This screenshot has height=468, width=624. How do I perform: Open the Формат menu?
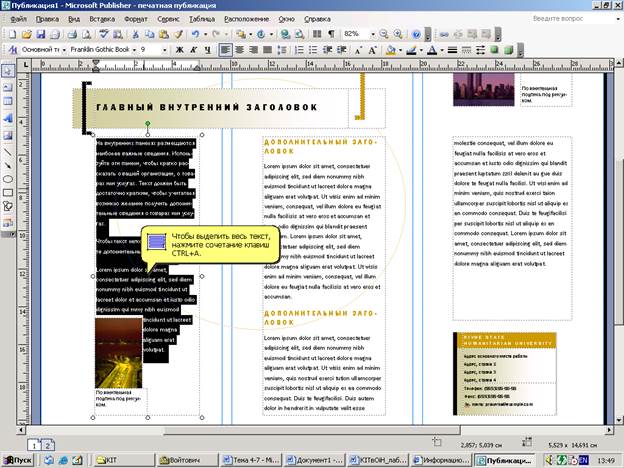click(x=135, y=18)
